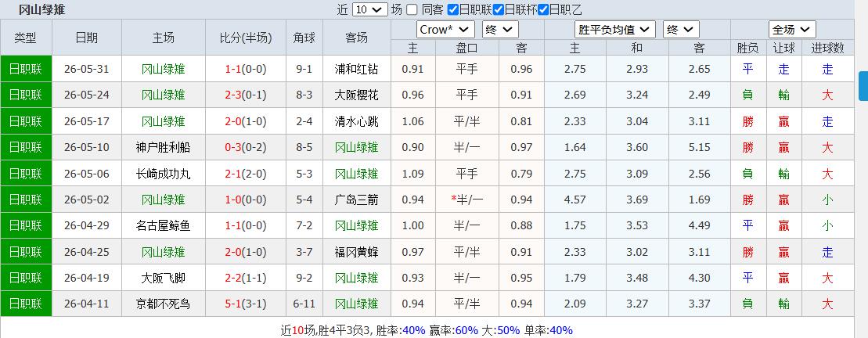Screen dimensions: 868x338
Task: Uncheck the 日职乙 filter checkbox
Action: click(x=544, y=9)
